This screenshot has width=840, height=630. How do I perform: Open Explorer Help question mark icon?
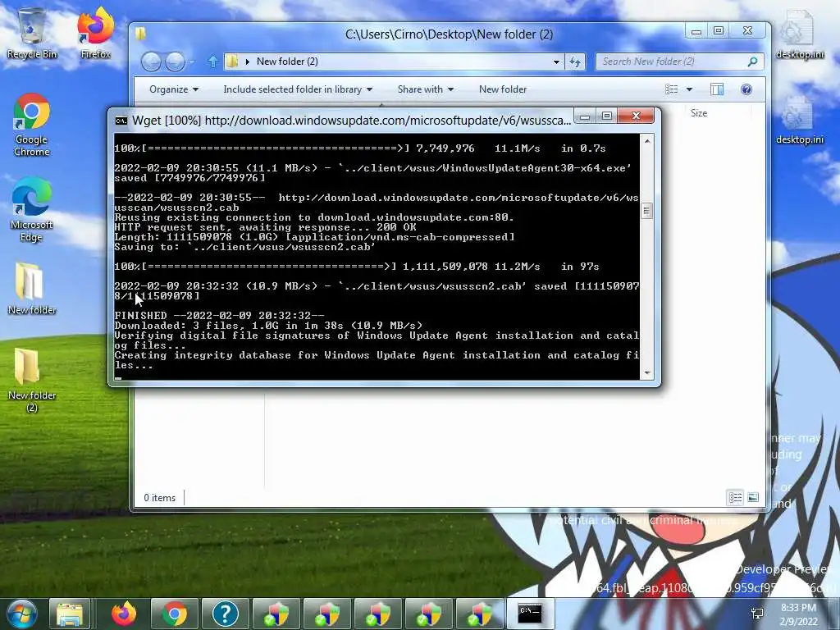pos(746,89)
